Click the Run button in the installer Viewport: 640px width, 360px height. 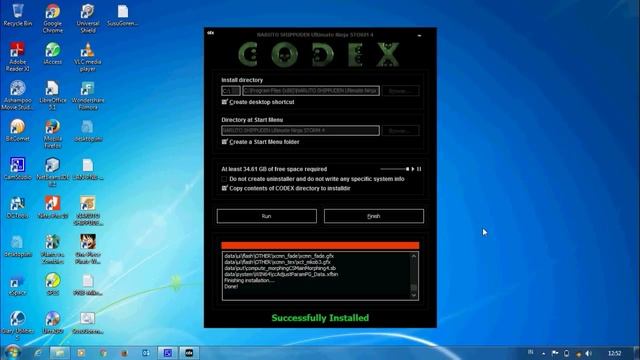[267, 216]
